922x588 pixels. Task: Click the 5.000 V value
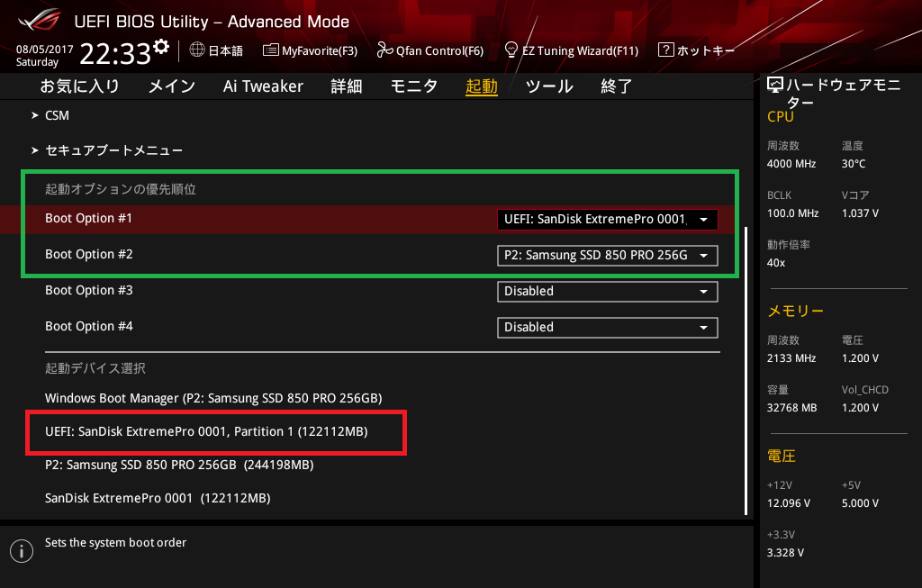click(860, 503)
